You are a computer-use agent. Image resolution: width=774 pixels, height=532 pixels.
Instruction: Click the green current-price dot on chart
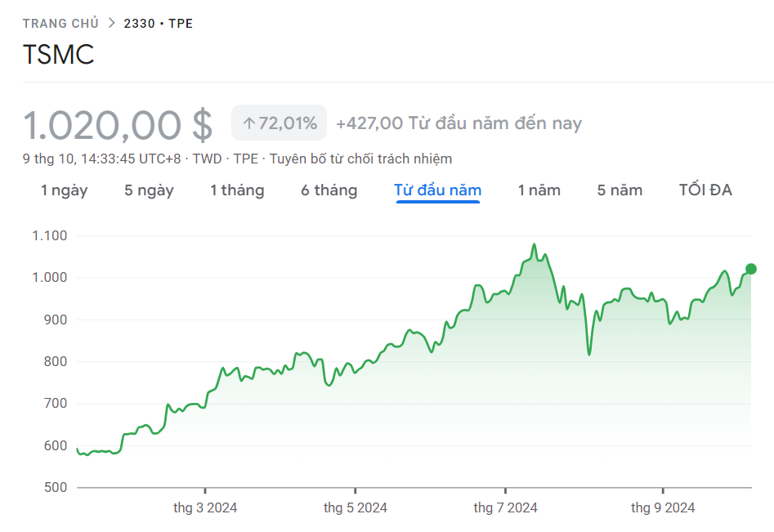click(751, 269)
